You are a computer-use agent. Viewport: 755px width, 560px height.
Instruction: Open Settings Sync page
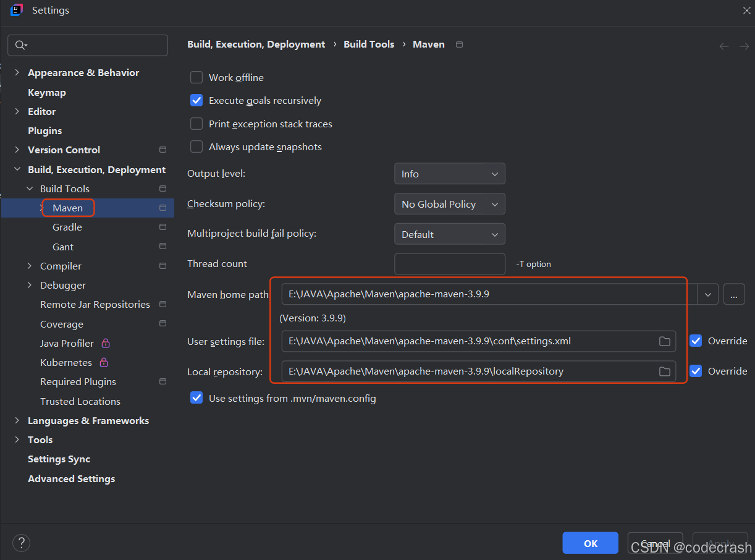(x=59, y=459)
